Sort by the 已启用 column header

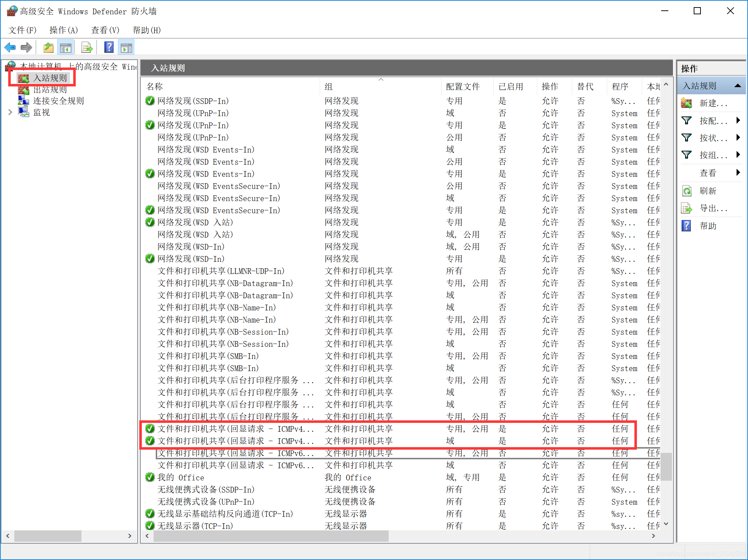511,87
